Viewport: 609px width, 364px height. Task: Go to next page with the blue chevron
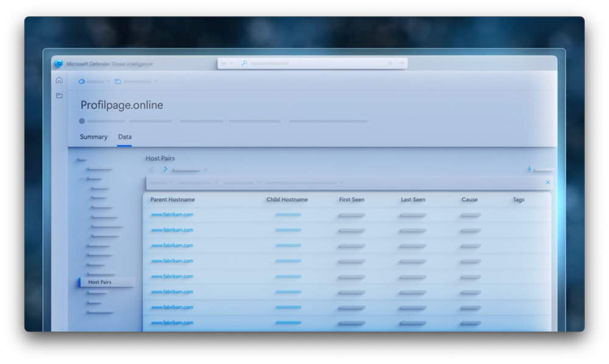point(165,170)
